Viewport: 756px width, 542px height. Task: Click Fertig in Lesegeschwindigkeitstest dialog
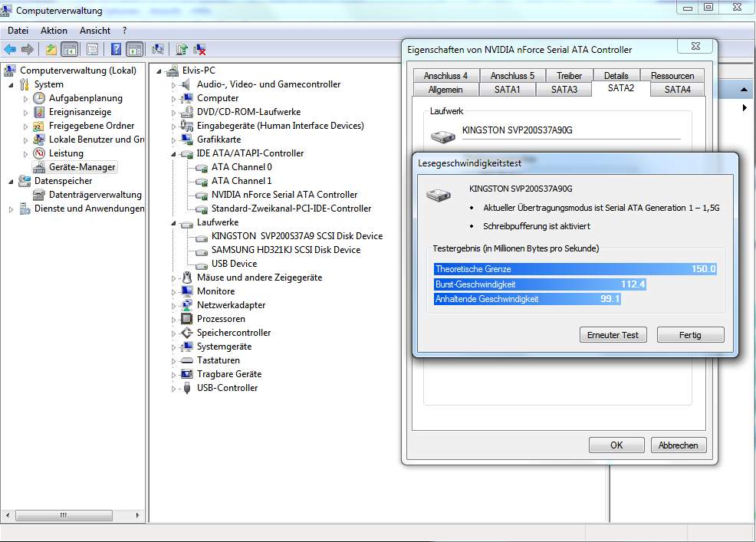[x=690, y=335]
